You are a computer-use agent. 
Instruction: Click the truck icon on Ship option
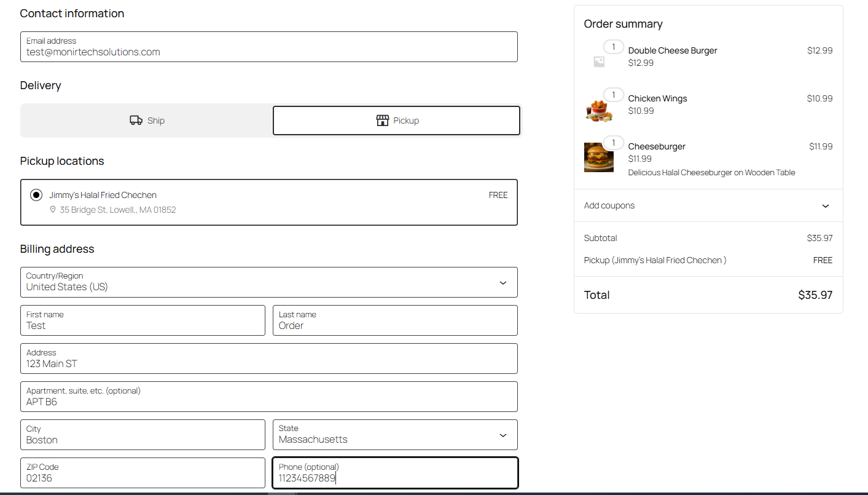coord(136,121)
